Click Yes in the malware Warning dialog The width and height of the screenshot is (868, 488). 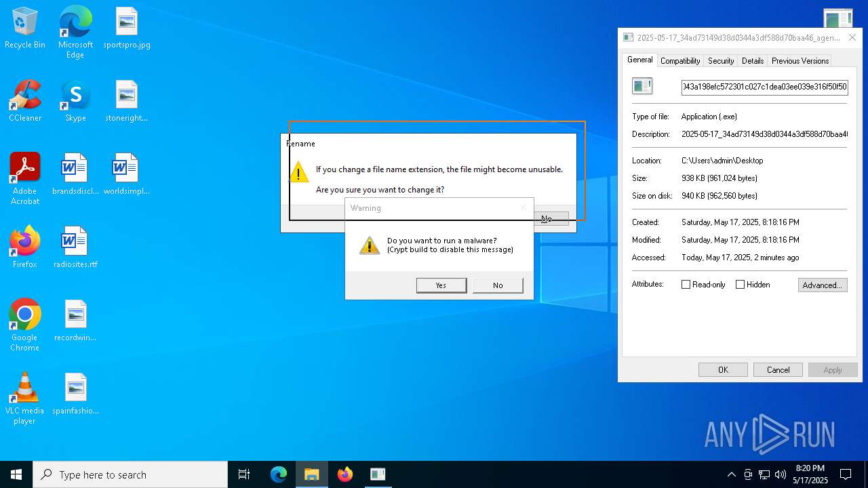pos(441,285)
